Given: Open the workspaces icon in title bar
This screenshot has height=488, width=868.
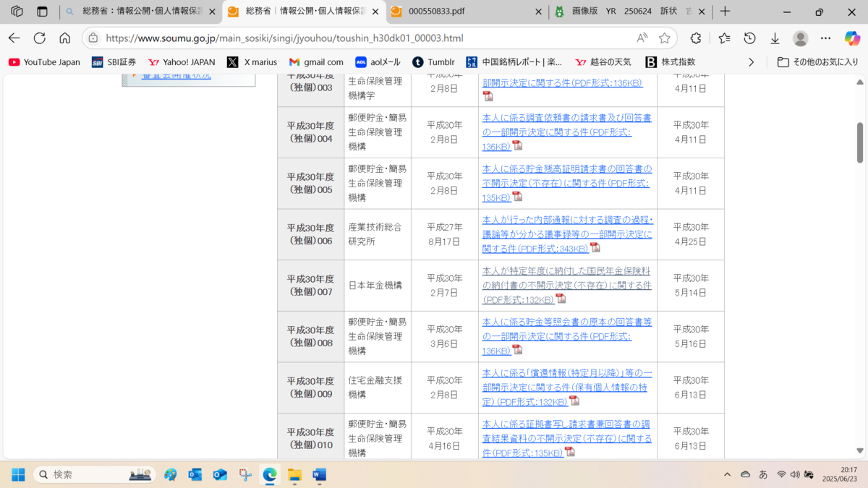Looking at the screenshot, I should (x=17, y=12).
